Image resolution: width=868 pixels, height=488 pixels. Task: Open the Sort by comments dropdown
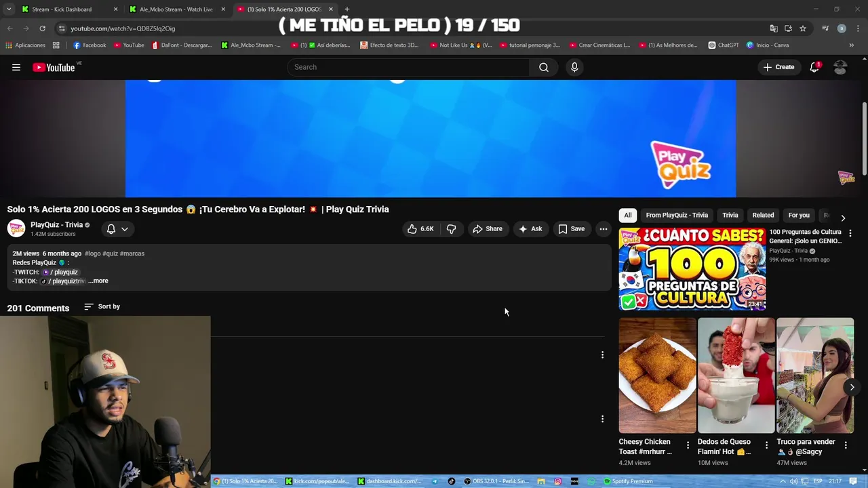pos(102,306)
